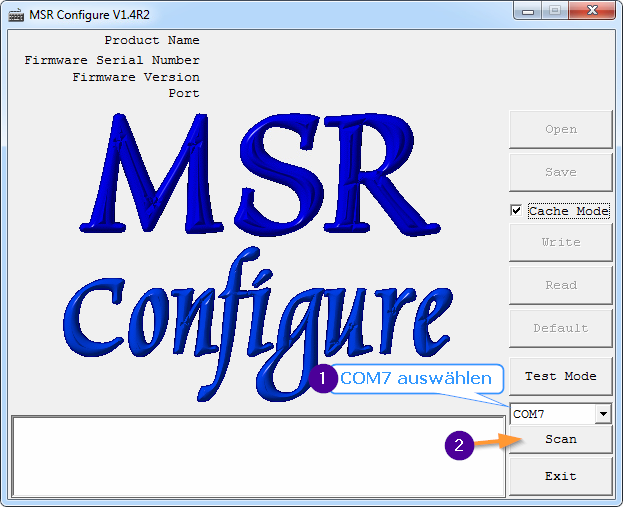
Task: Maximize the MSR Configure window
Action: tap(556, 12)
